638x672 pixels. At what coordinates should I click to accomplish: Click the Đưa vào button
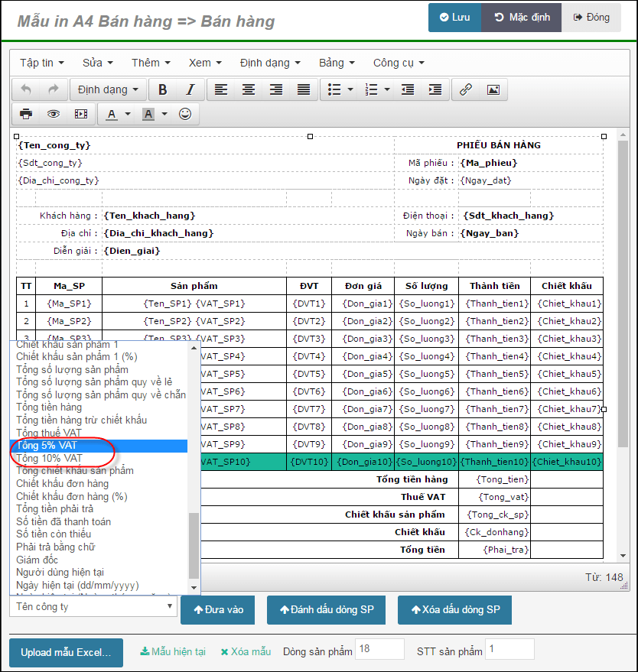click(218, 609)
